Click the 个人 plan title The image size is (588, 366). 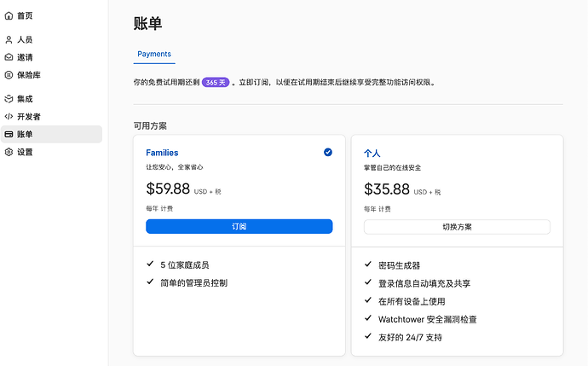click(x=372, y=153)
